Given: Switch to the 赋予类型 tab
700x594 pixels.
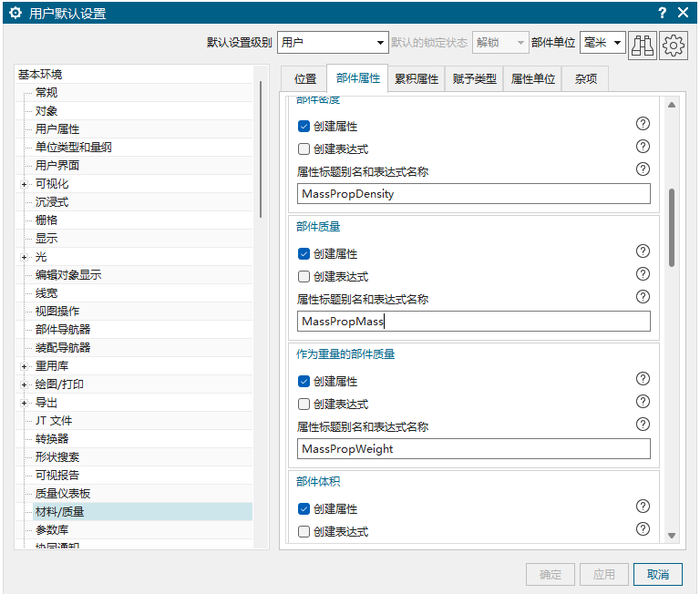Looking at the screenshot, I should pyautogui.click(x=475, y=79).
